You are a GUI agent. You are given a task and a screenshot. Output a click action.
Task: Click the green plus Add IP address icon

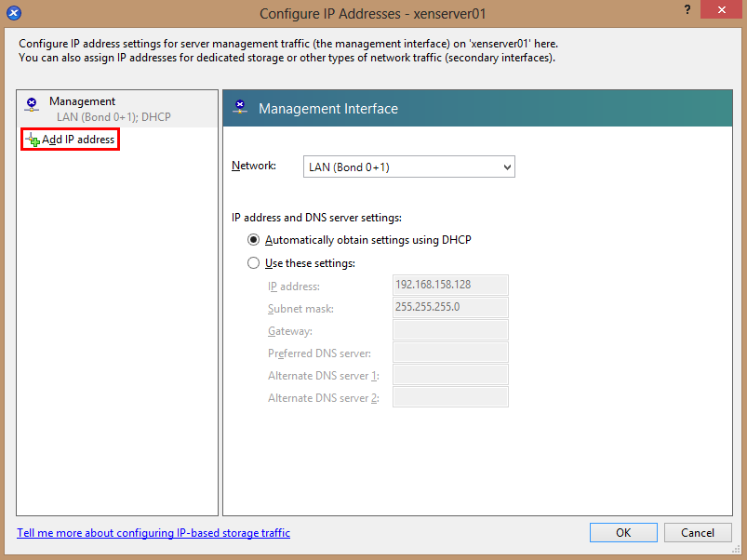click(33, 140)
